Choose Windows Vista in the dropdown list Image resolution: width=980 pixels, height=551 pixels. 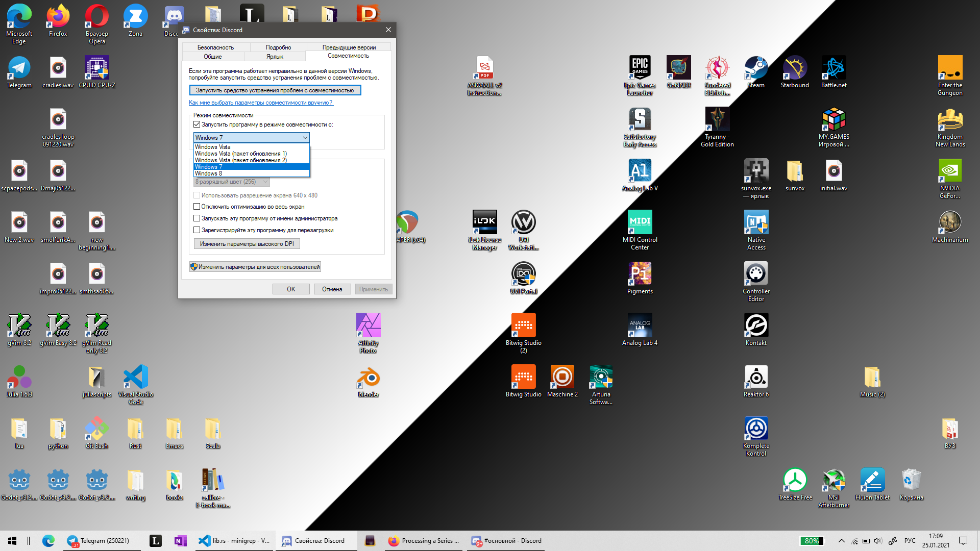coord(251,147)
